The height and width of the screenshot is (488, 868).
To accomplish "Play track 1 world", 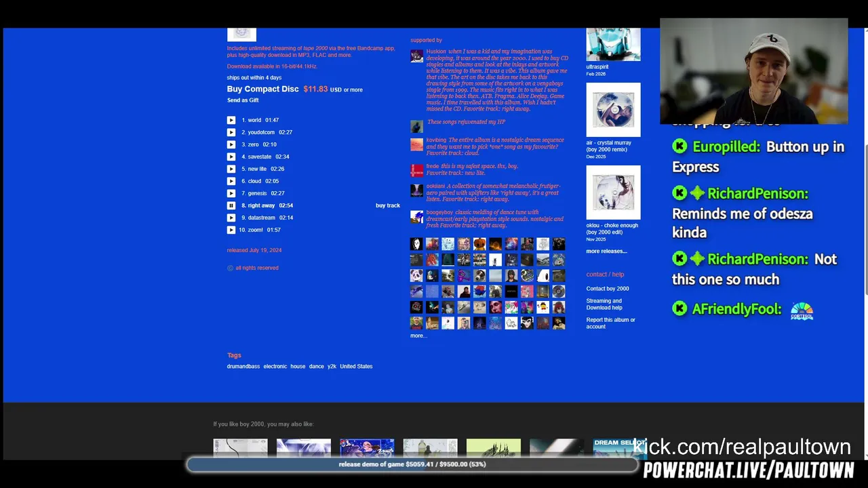I will point(231,120).
